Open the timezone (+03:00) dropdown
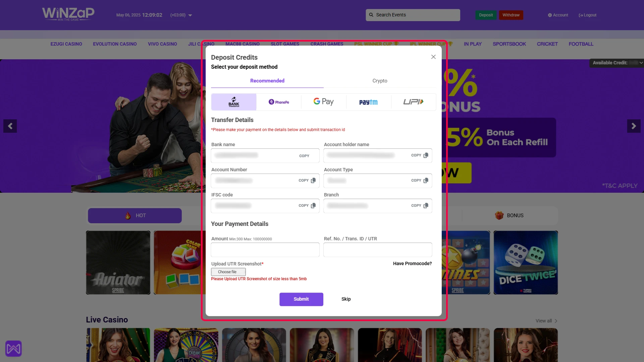644x362 pixels. click(190, 15)
